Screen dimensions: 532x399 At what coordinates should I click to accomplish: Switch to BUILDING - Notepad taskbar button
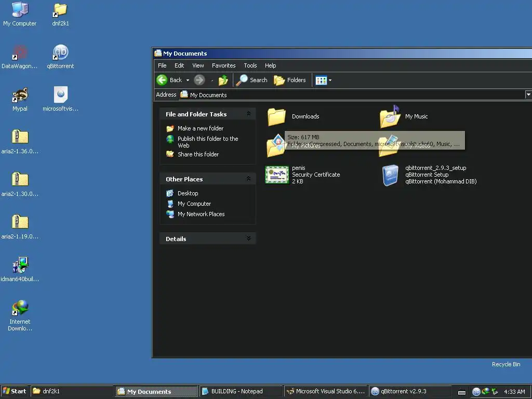pos(241,391)
